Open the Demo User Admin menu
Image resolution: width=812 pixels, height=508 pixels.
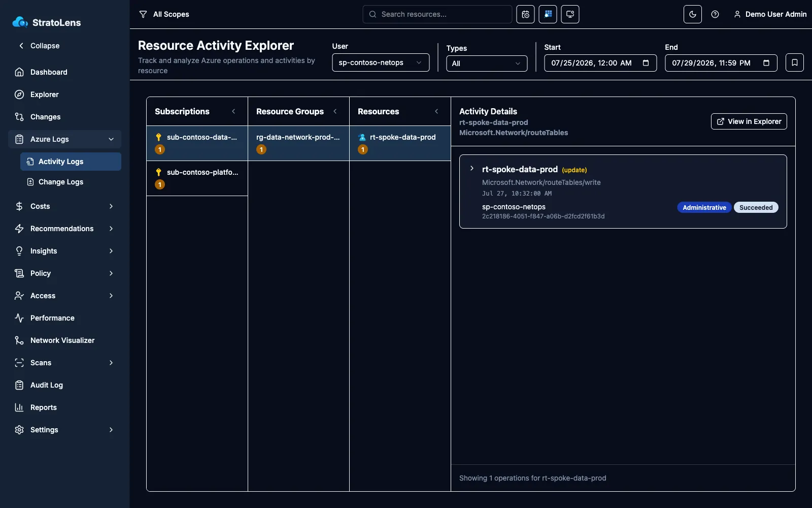point(770,14)
